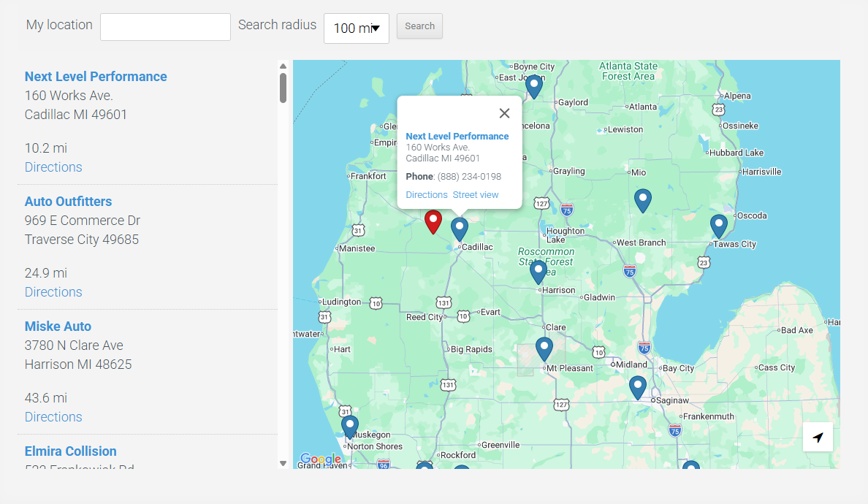
Task: Select the blue pin near East Jordan
Action: pos(534,85)
